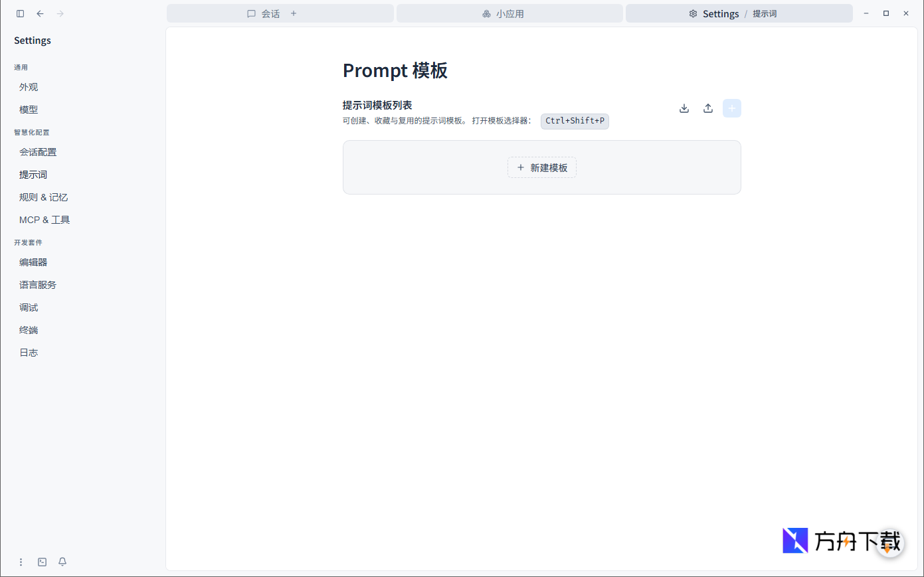Screen dimensions: 924x577
Task: Collapse the Settings sidebar panel
Action: pos(20,13)
